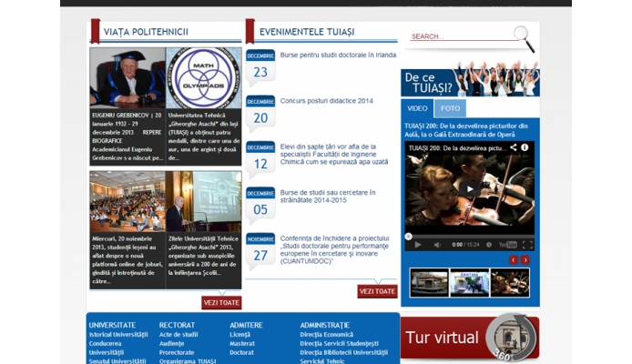Viewport: 632px width, 364px height.
Task: Click the VIAȚA POLITEHNICII section heading
Action: point(146,32)
